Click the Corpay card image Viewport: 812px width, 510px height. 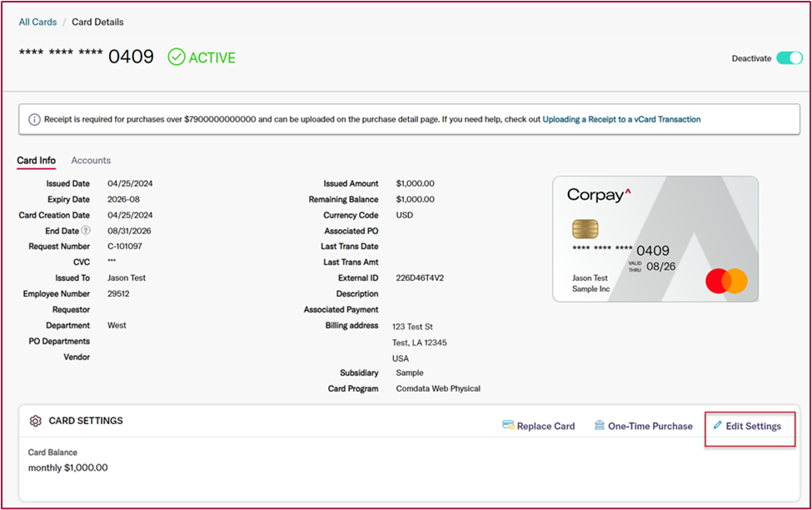pos(655,238)
